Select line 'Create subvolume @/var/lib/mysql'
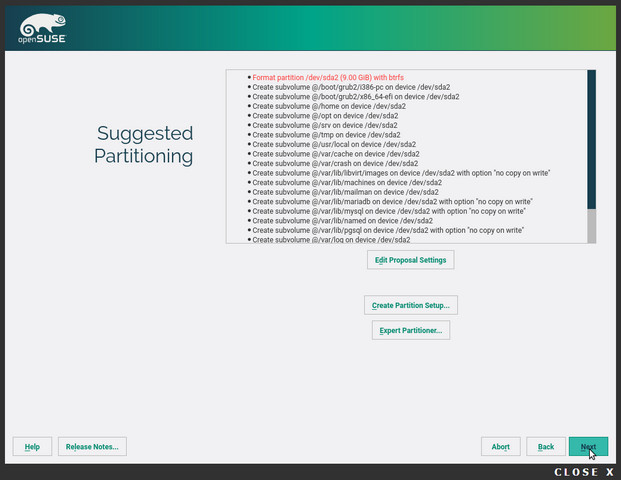Viewport: 621px width, 480px height. tap(389, 211)
